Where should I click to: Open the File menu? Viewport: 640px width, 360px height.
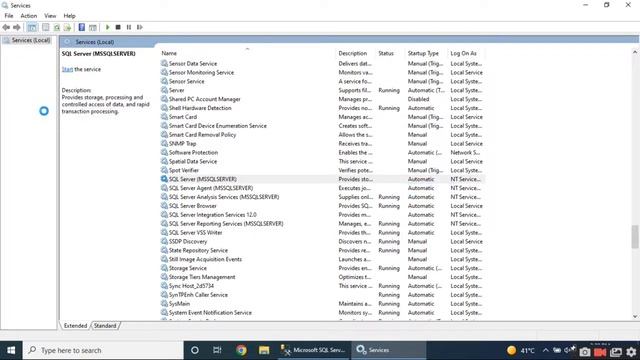click(x=9, y=16)
